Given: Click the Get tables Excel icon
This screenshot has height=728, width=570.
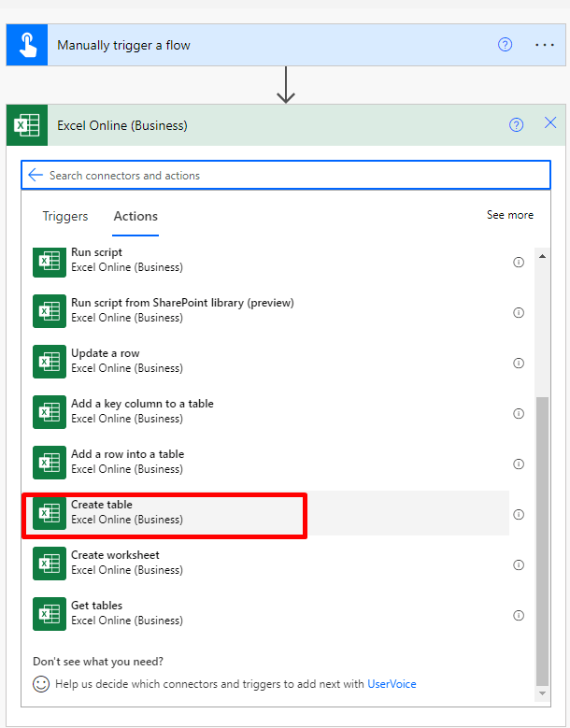Looking at the screenshot, I should click(x=50, y=614).
